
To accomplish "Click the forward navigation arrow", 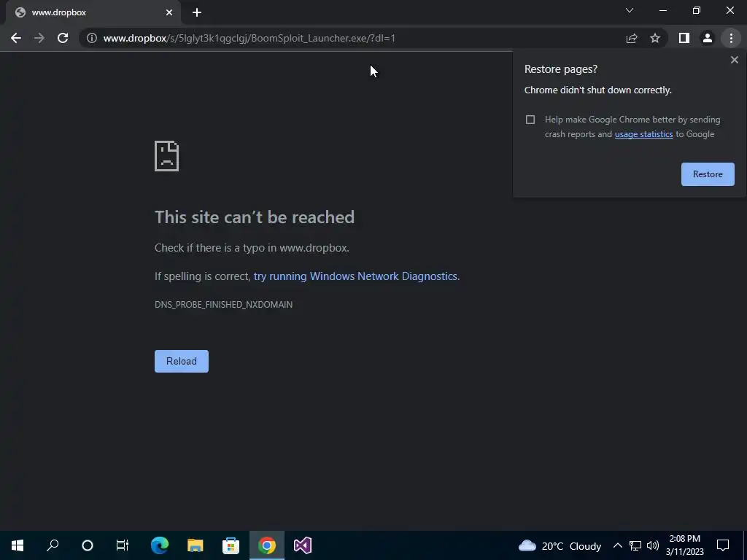I will coord(39,38).
